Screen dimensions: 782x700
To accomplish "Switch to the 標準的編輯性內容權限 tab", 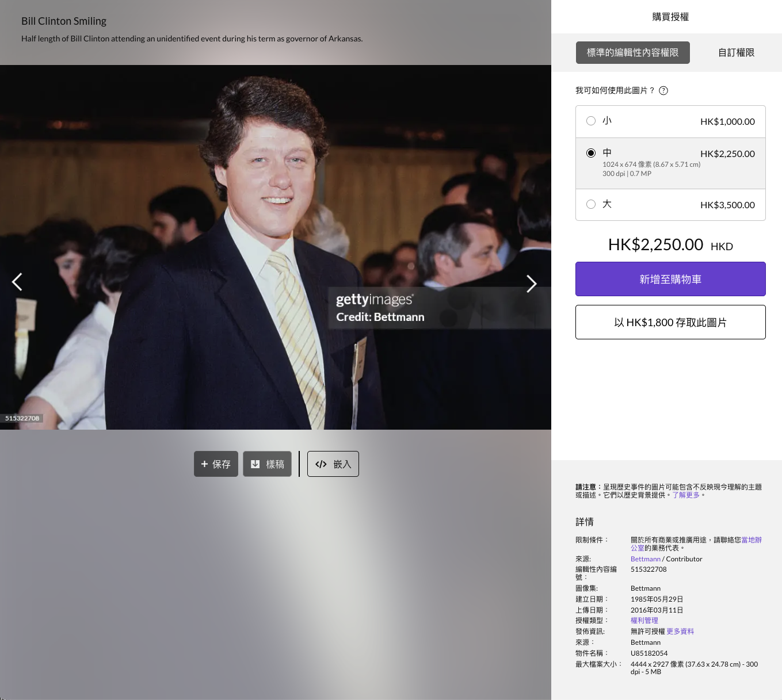I will [632, 52].
